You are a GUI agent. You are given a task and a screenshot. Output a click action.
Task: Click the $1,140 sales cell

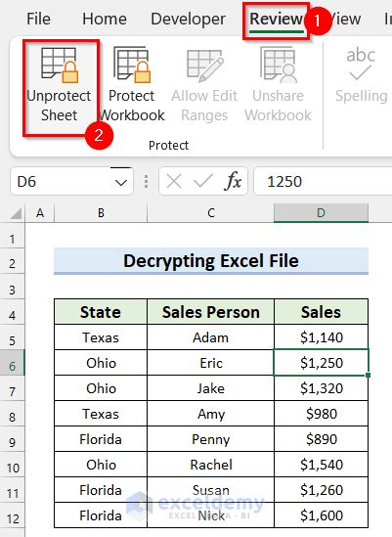[322, 337]
